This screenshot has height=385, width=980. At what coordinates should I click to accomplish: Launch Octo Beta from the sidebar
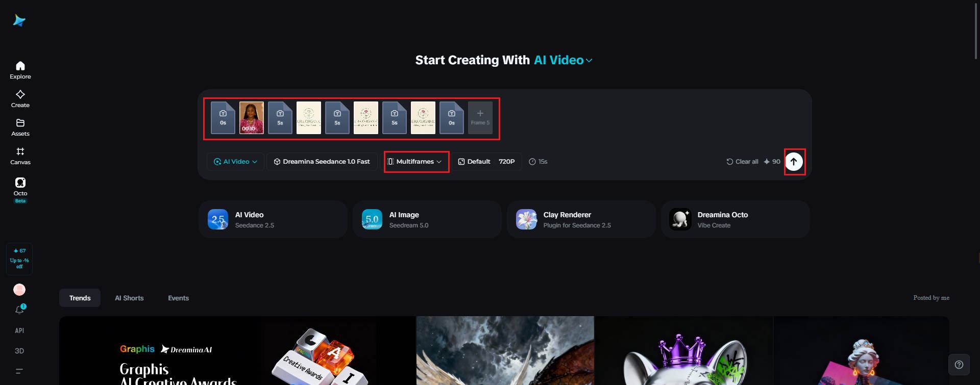coord(20,190)
